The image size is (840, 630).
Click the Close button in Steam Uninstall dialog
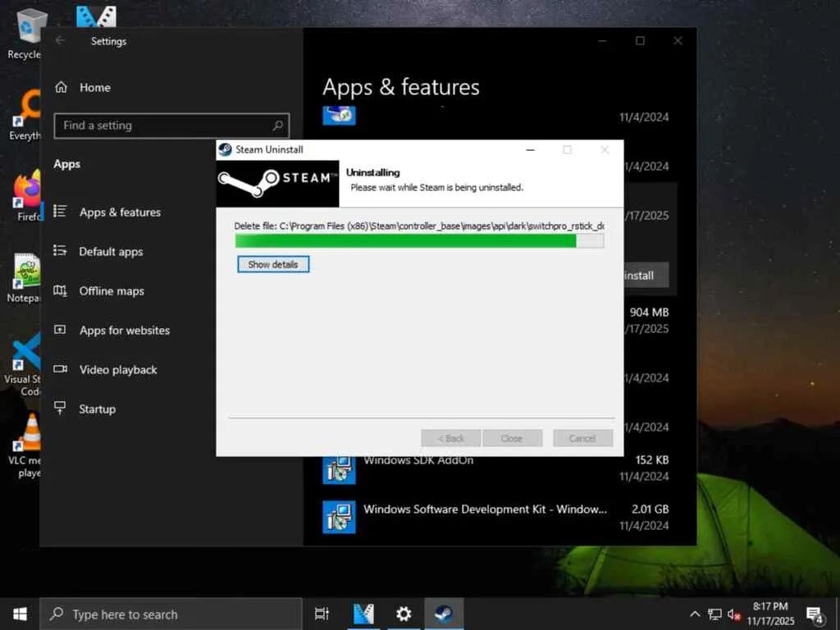pyautogui.click(x=512, y=438)
